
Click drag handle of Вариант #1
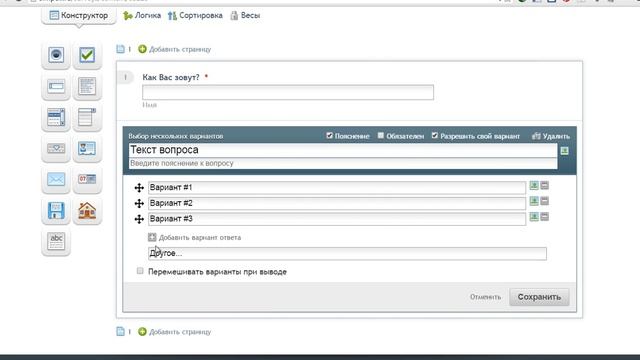[139, 187]
